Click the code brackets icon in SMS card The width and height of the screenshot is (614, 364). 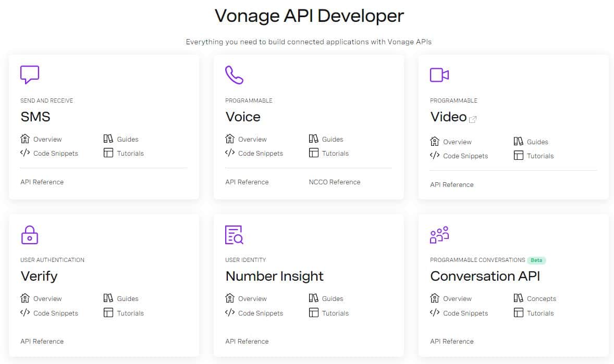[x=25, y=153]
